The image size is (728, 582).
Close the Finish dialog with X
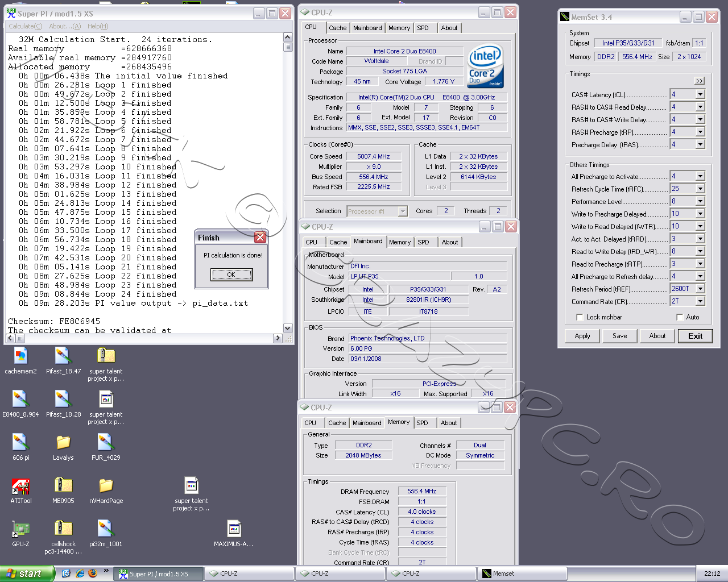(260, 238)
